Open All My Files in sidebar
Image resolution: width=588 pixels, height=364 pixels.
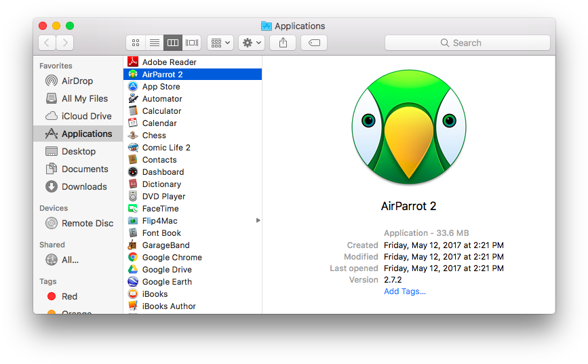pyautogui.click(x=77, y=98)
